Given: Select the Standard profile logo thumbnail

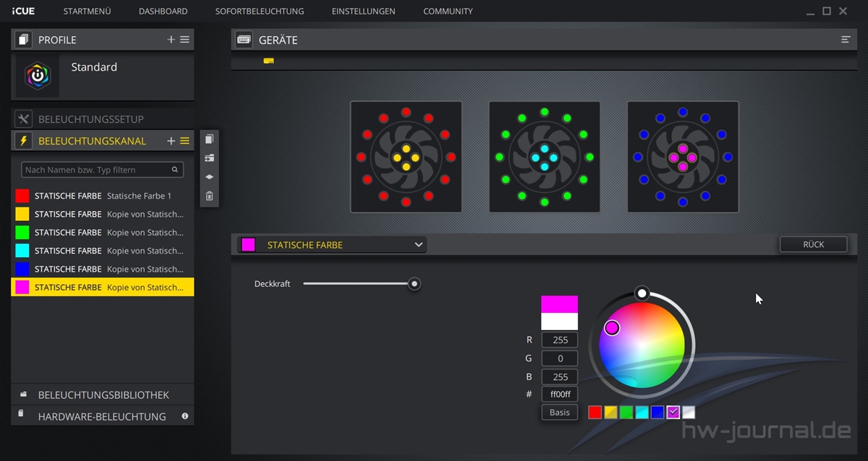Looking at the screenshot, I should (38, 76).
